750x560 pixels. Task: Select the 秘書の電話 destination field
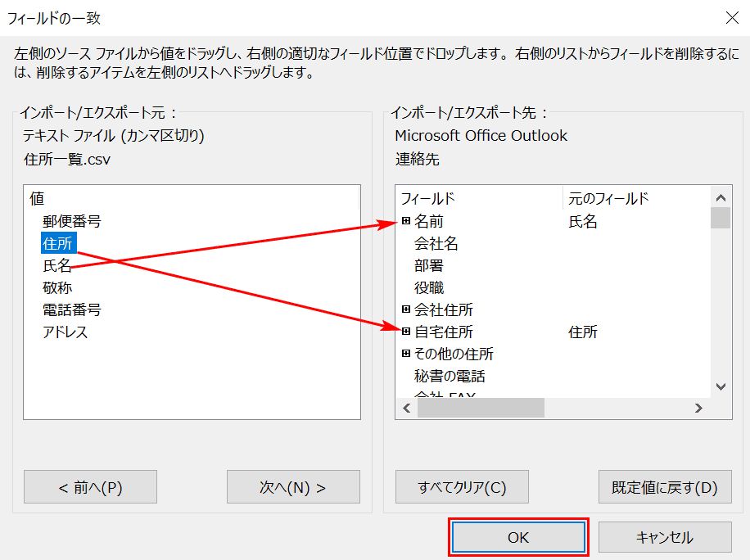450,376
